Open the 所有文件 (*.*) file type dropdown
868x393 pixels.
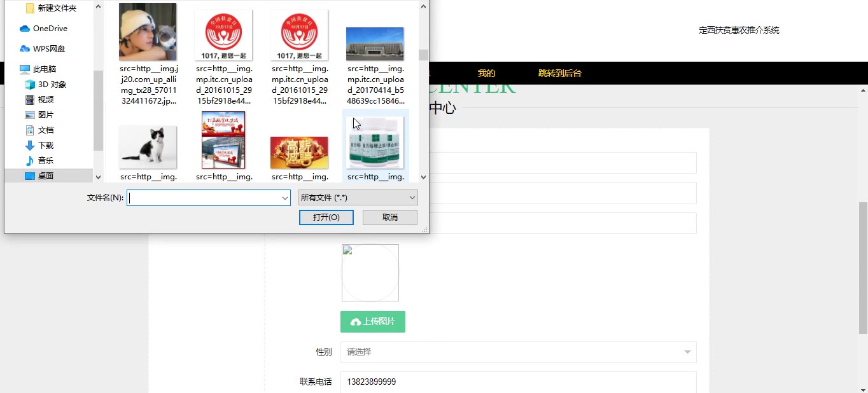358,198
